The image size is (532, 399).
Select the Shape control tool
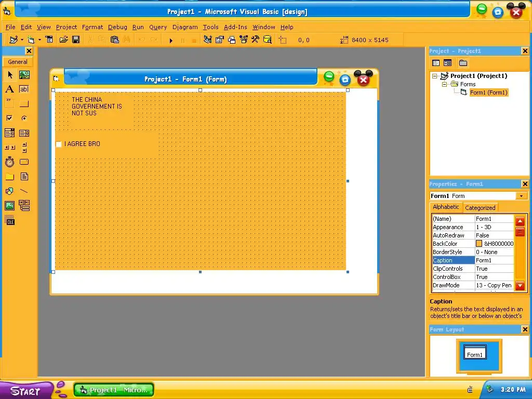10,191
